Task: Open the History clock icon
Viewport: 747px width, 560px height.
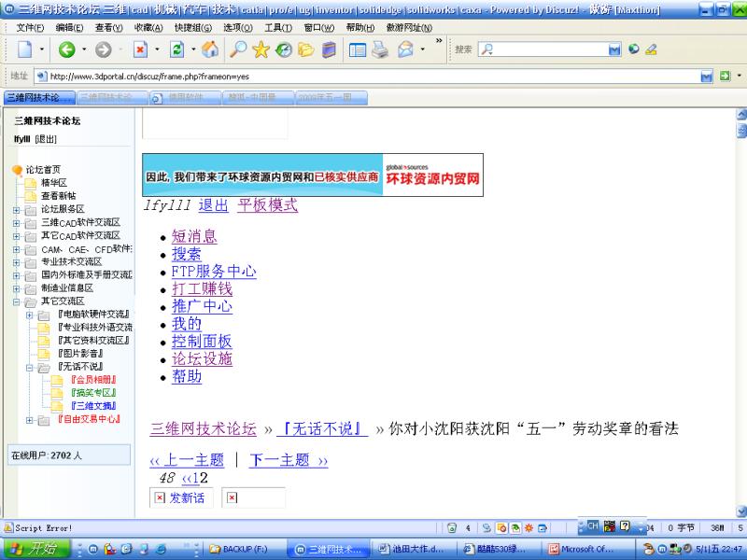Action: [x=284, y=49]
